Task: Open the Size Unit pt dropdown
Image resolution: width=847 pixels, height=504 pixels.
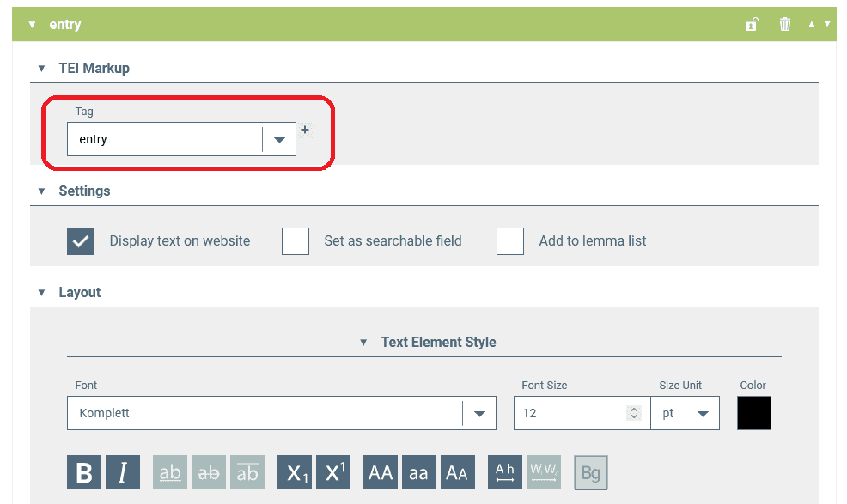Action: point(703,414)
